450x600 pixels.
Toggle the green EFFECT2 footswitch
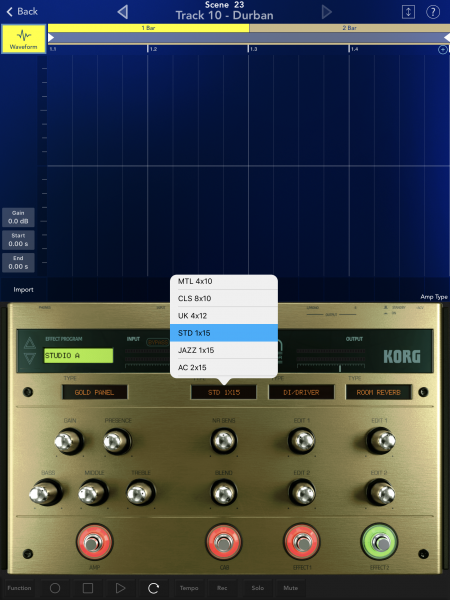[x=379, y=542]
